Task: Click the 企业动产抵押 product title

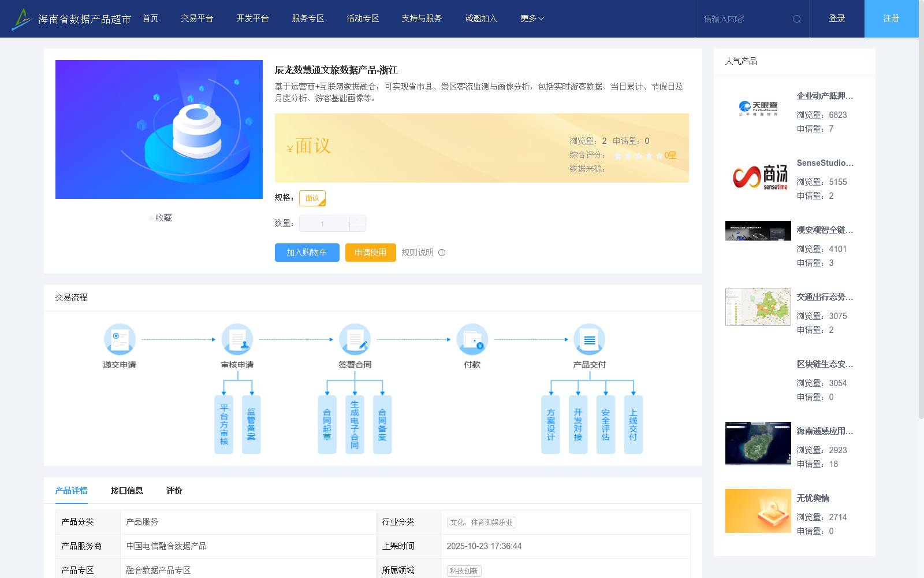Action: click(x=825, y=96)
